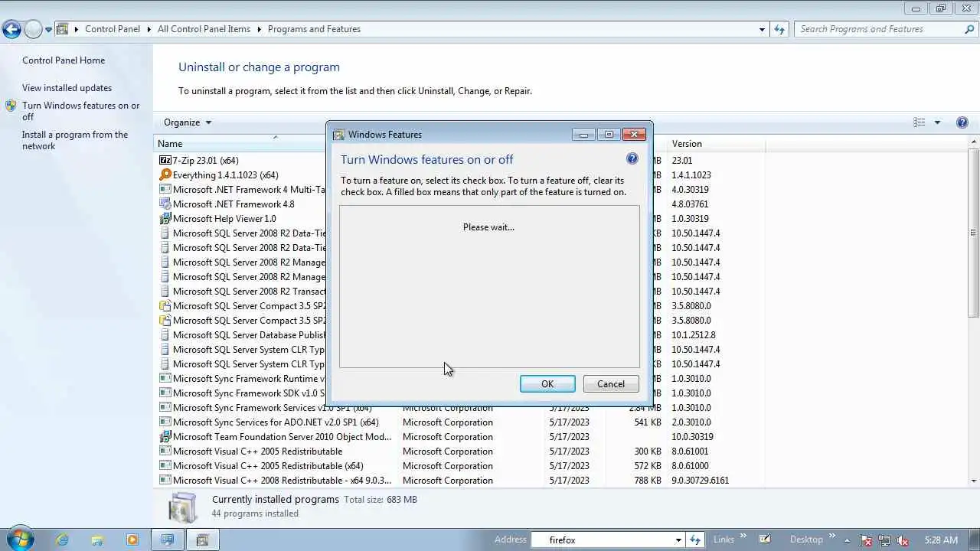
Task: Click the 7-Zip 23.01 program icon
Action: [165, 160]
